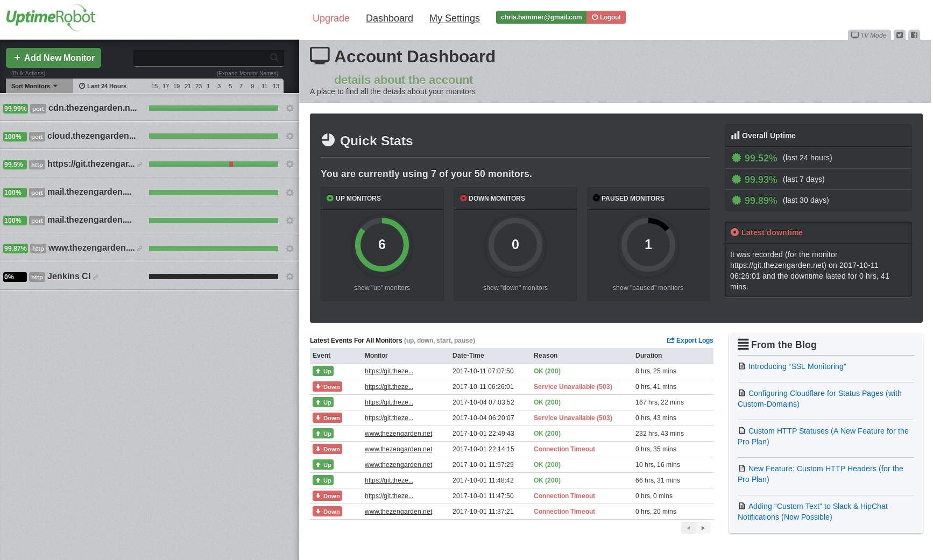Image resolution: width=933 pixels, height=560 pixels.
Task: Click the monitor search input field
Action: point(209,58)
